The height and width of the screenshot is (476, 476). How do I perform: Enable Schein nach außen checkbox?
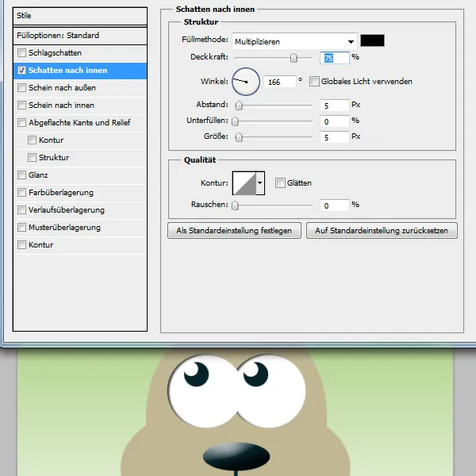pyautogui.click(x=21, y=88)
